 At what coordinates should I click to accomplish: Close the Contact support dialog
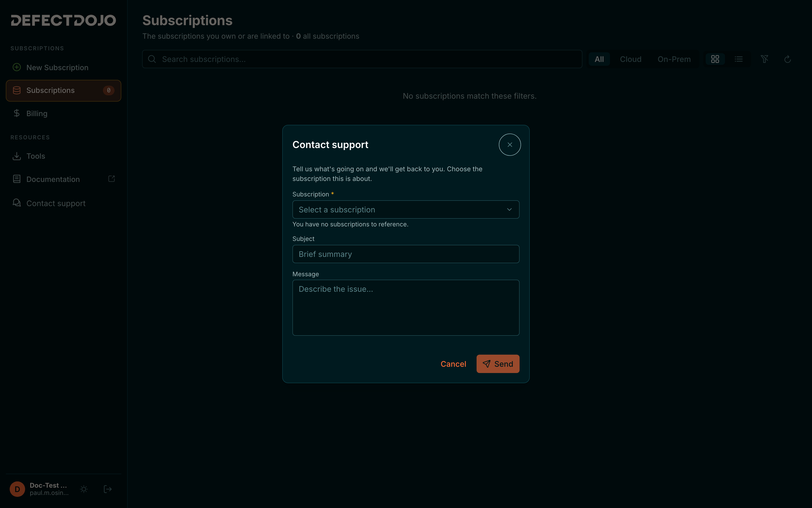(510, 145)
